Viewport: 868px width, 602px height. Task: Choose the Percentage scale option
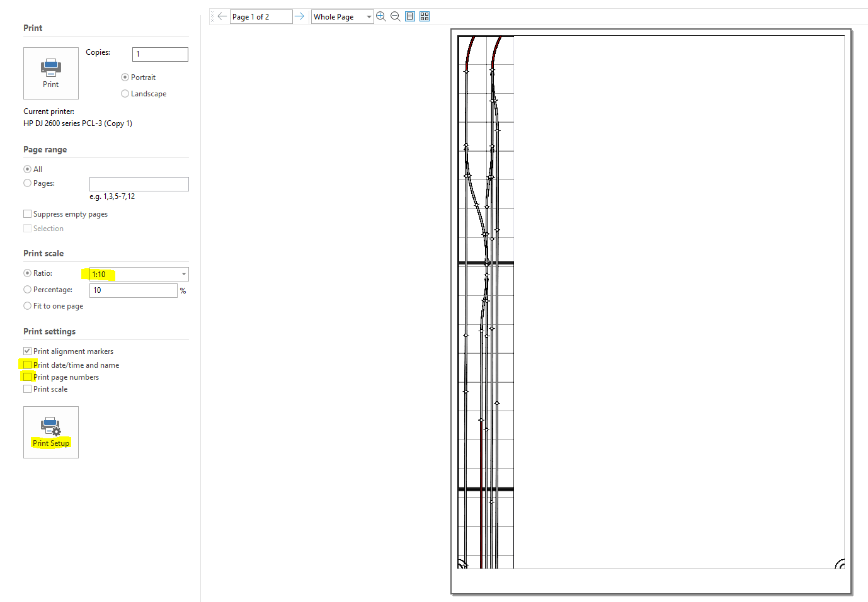click(x=28, y=290)
